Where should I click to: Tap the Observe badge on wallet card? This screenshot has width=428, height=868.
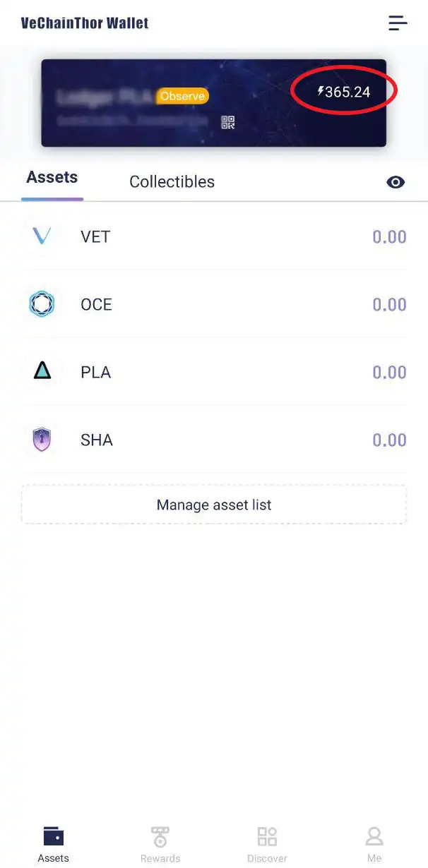(x=182, y=96)
